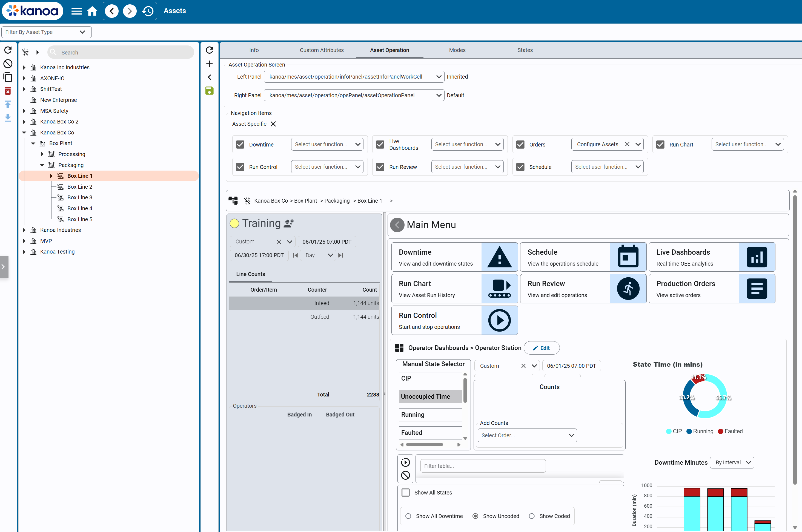This screenshot has width=802, height=532.
Task: Select the Line Counts tab
Action: pos(250,274)
